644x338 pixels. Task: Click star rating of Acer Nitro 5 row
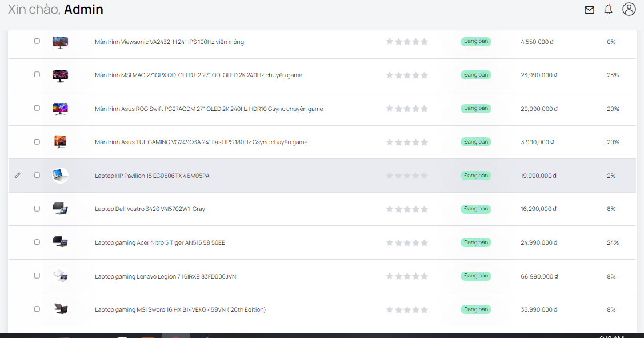coord(407,242)
